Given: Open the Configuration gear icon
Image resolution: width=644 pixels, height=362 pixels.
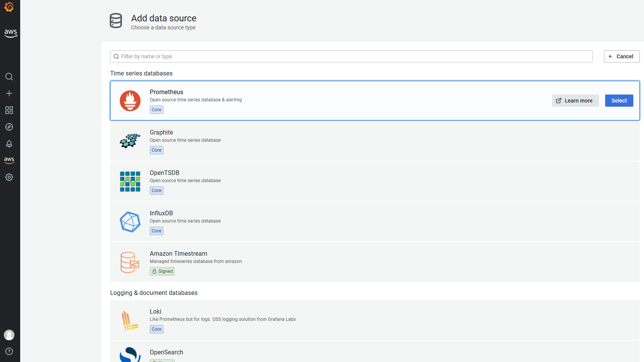Looking at the screenshot, I should [x=9, y=177].
